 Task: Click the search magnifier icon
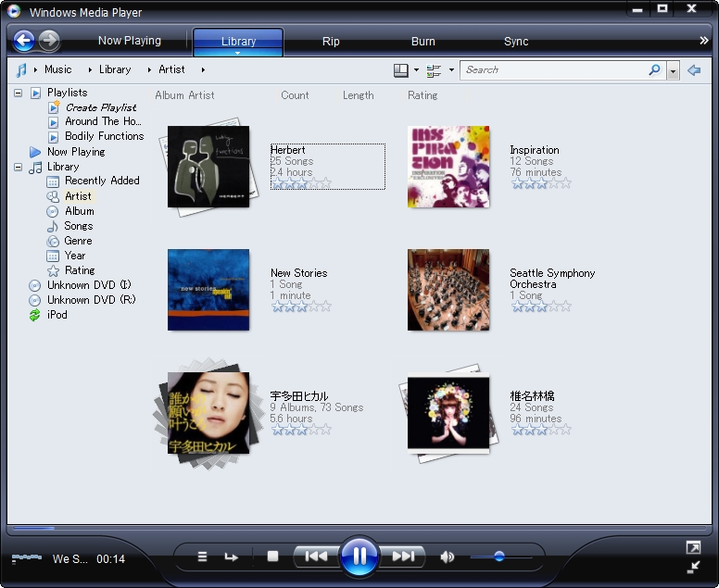point(655,70)
